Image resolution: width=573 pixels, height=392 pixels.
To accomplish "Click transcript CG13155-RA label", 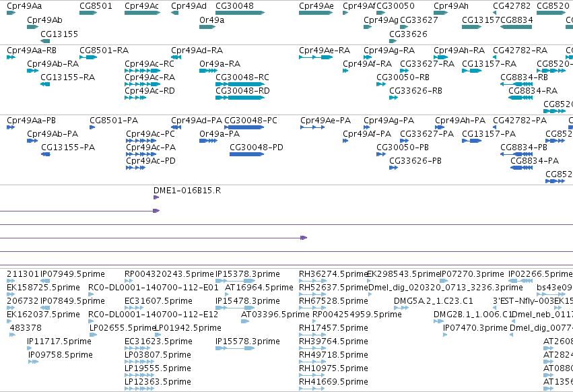I will coord(67,77).
